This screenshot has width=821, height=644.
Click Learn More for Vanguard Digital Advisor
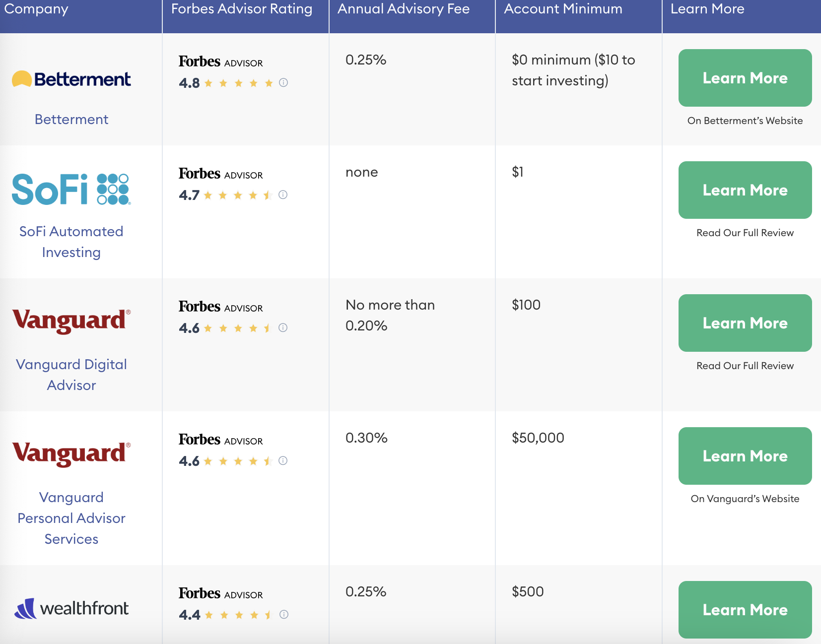point(745,323)
